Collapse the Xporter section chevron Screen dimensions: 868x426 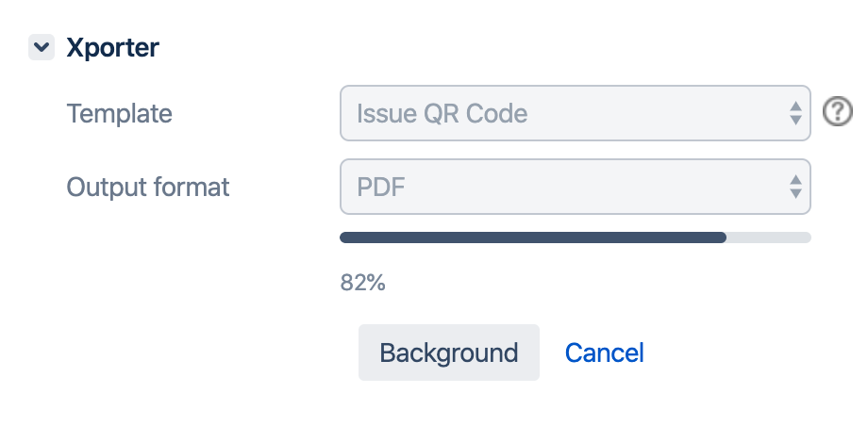[42, 48]
